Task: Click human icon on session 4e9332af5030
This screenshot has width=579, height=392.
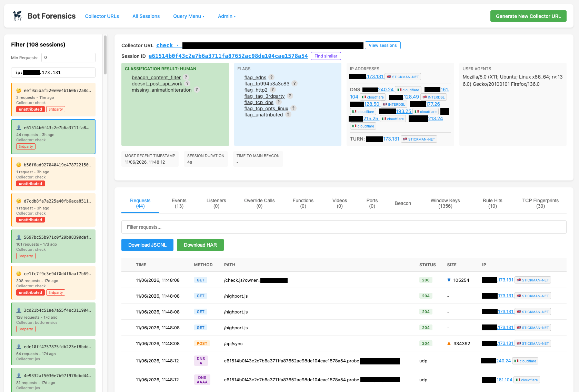Action: [x=19, y=376]
